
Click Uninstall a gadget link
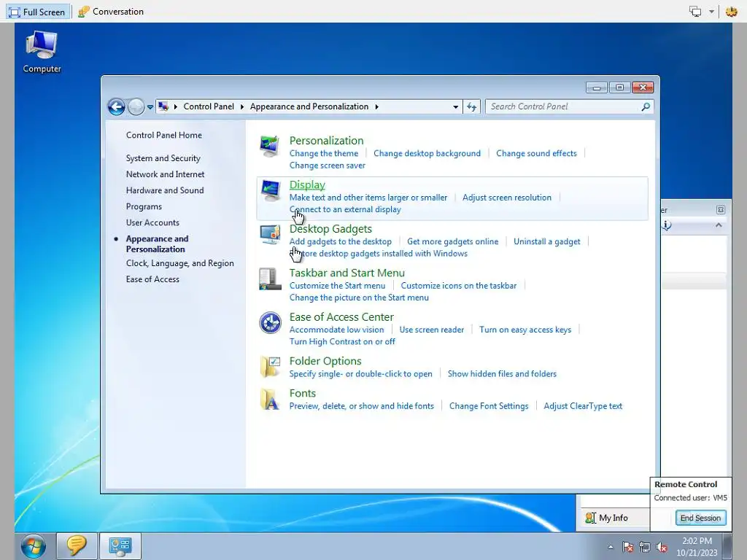[x=547, y=241]
